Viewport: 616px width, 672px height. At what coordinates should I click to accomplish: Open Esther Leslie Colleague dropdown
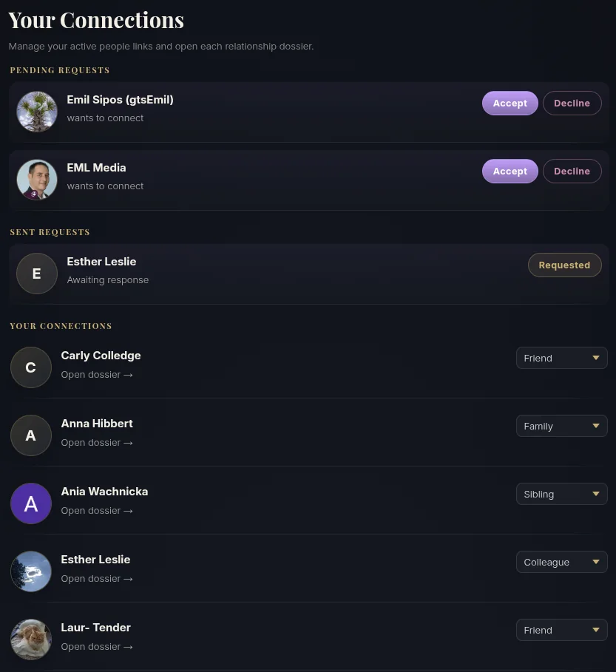[561, 562]
